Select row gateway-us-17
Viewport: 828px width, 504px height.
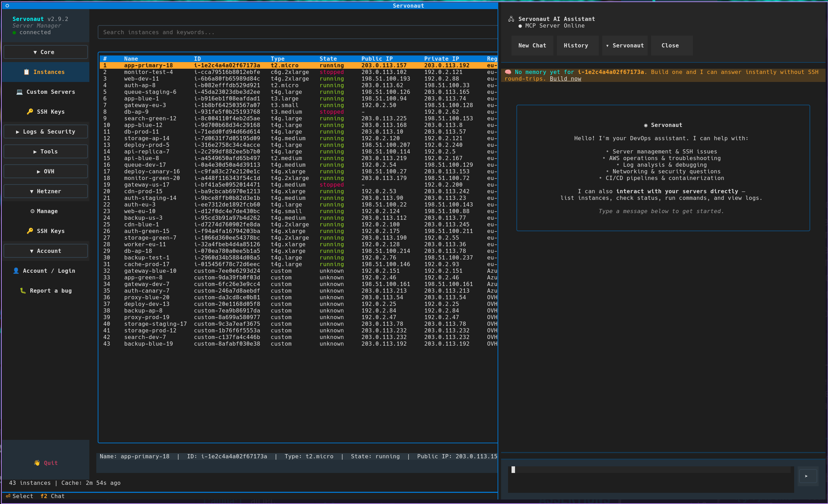click(x=298, y=185)
